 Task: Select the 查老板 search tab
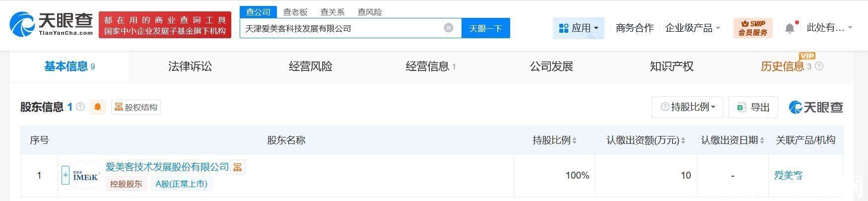pyautogui.click(x=295, y=12)
